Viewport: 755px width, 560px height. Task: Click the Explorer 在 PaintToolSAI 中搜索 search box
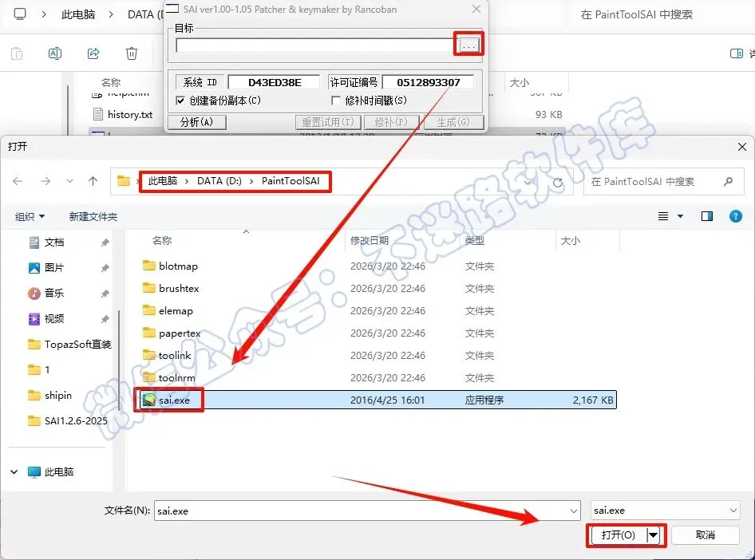637,14
